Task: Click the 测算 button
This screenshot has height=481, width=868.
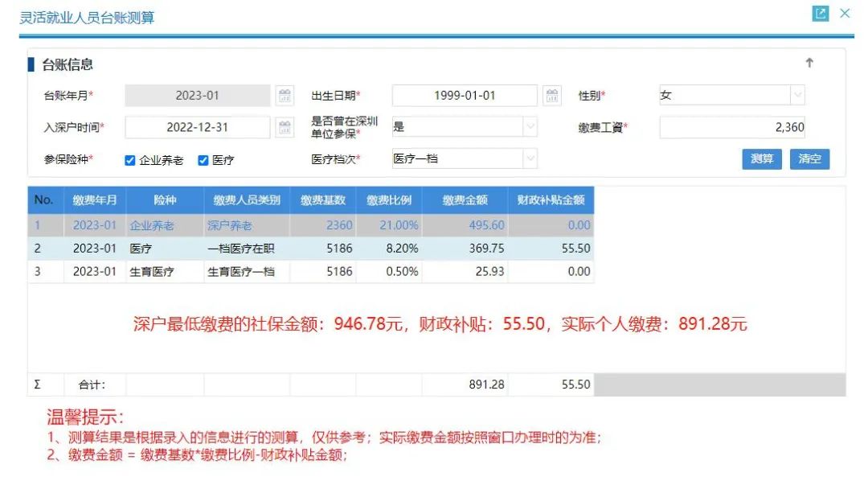Action: 761,159
